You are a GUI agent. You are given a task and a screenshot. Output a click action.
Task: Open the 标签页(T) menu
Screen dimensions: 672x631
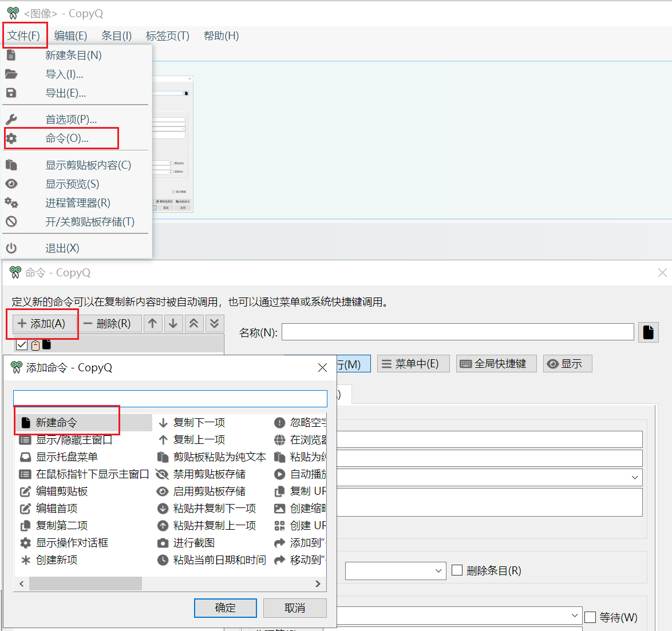[x=168, y=35]
